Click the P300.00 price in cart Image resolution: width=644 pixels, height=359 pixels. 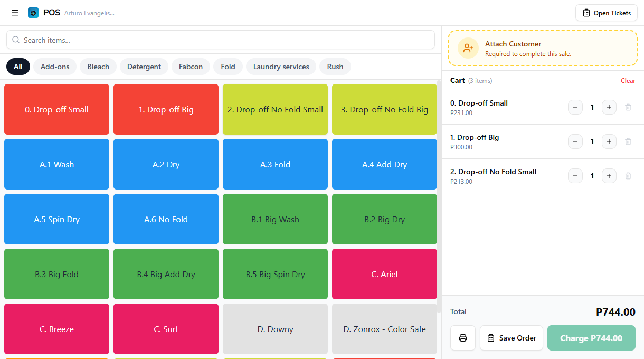(x=461, y=147)
